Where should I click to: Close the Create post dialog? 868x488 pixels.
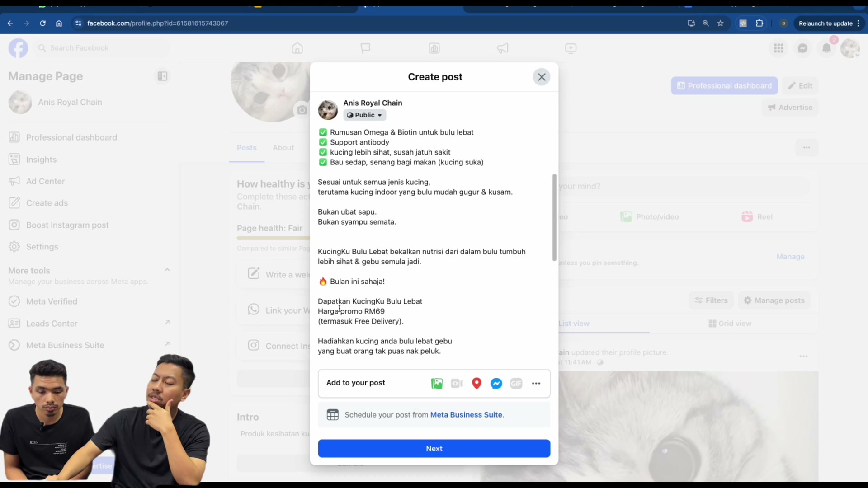tap(542, 77)
